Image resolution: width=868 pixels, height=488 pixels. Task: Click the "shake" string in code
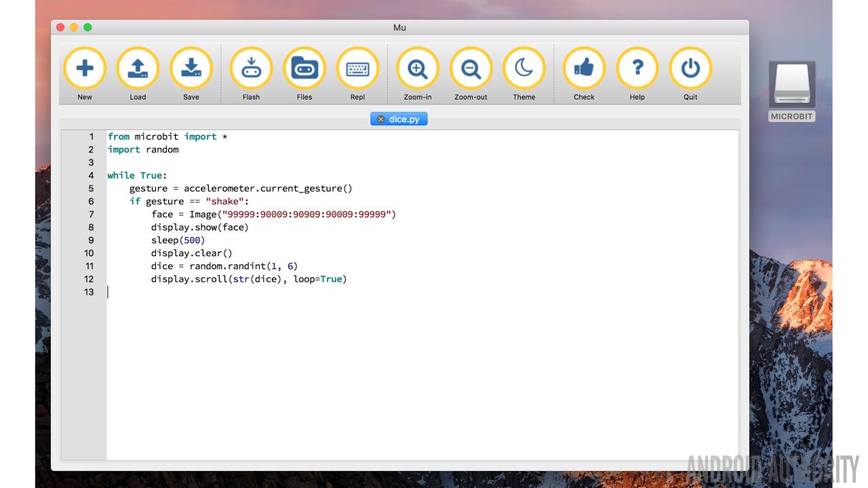point(227,201)
